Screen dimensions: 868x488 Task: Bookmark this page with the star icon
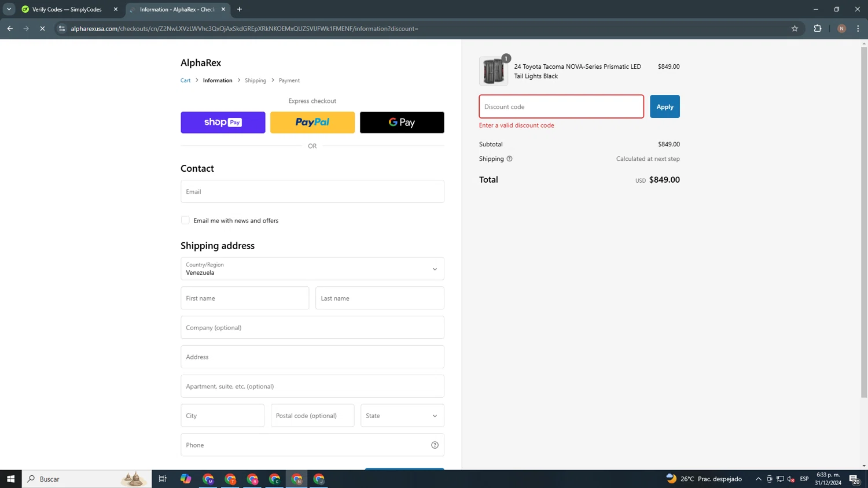[x=795, y=28]
